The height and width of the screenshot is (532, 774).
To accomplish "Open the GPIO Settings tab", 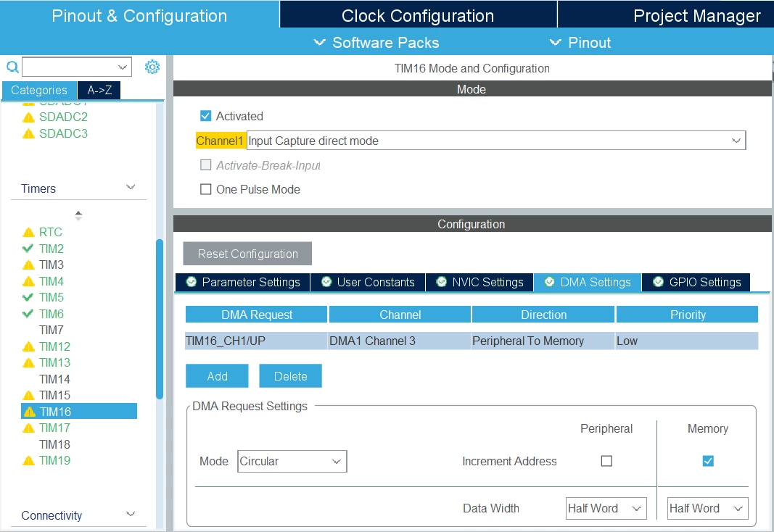I will [x=696, y=282].
